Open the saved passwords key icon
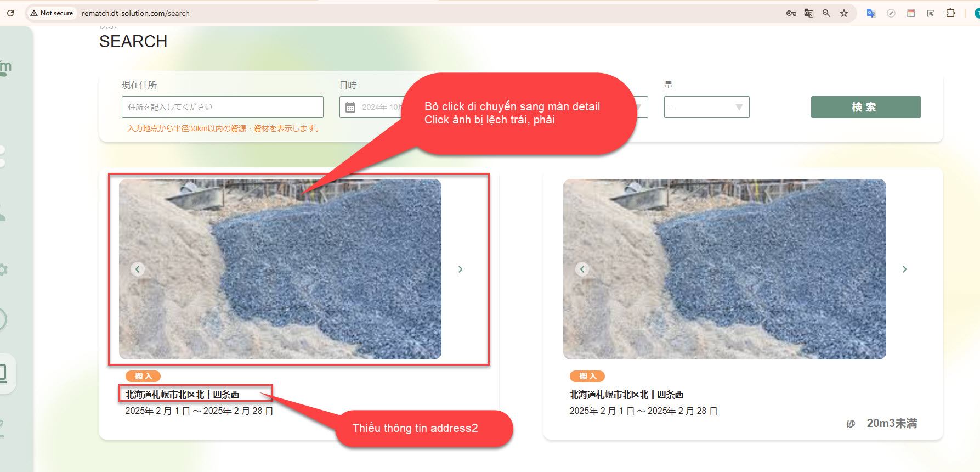This screenshot has height=472, width=980. click(791, 13)
